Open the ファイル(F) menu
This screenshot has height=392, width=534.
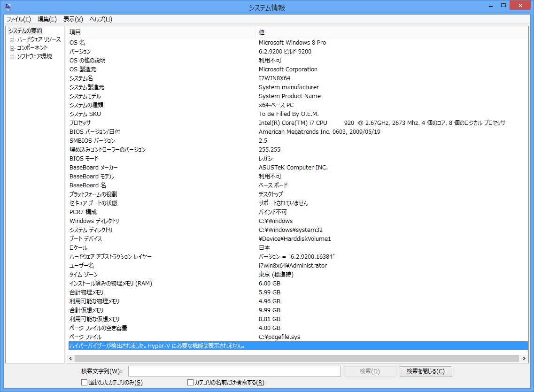point(19,19)
